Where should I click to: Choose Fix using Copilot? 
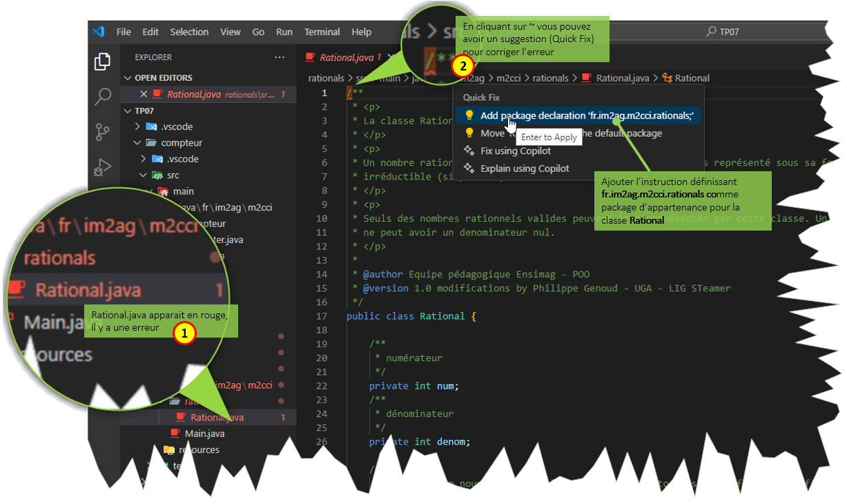coord(515,151)
